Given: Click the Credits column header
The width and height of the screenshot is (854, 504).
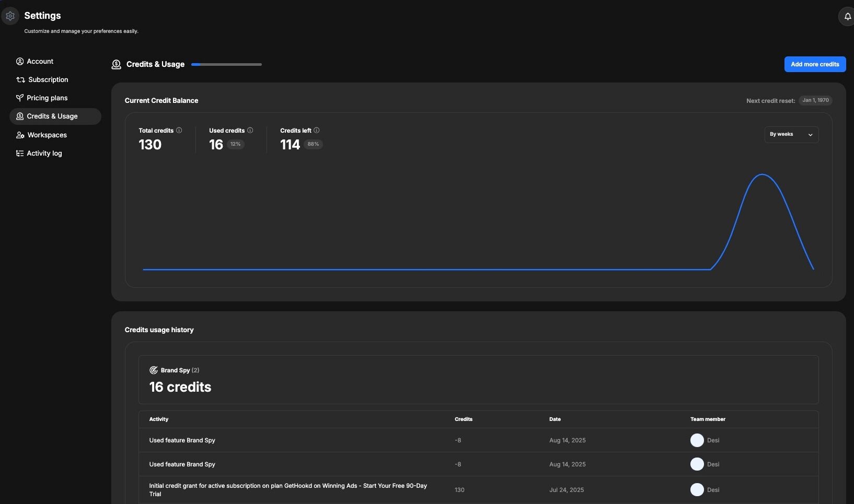Looking at the screenshot, I should (464, 419).
